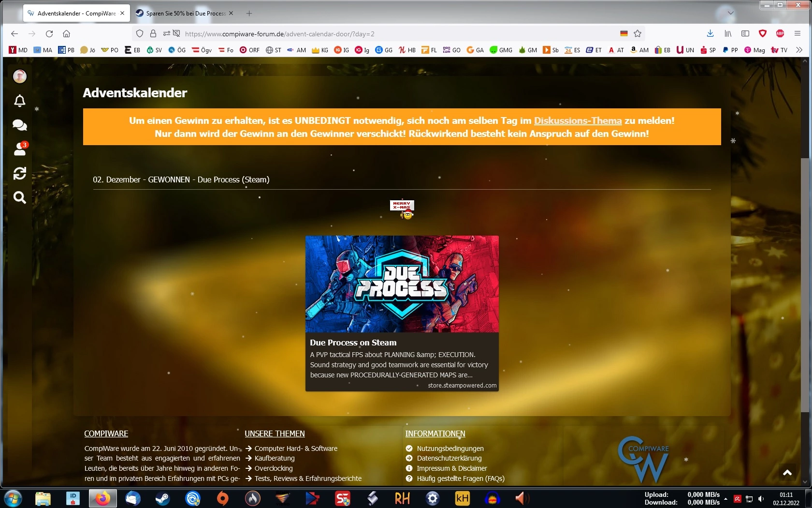Show more bookmarks chevron
This screenshot has height=508, width=812.
click(799, 50)
